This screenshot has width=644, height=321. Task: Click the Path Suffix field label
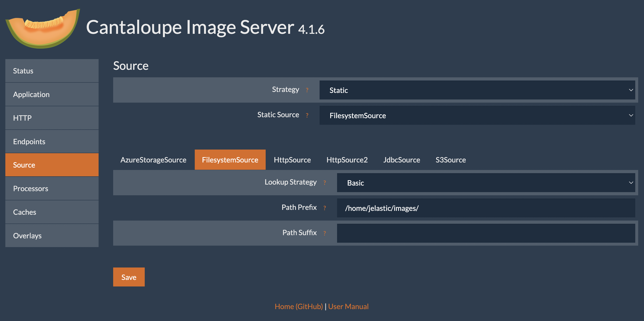coord(299,233)
